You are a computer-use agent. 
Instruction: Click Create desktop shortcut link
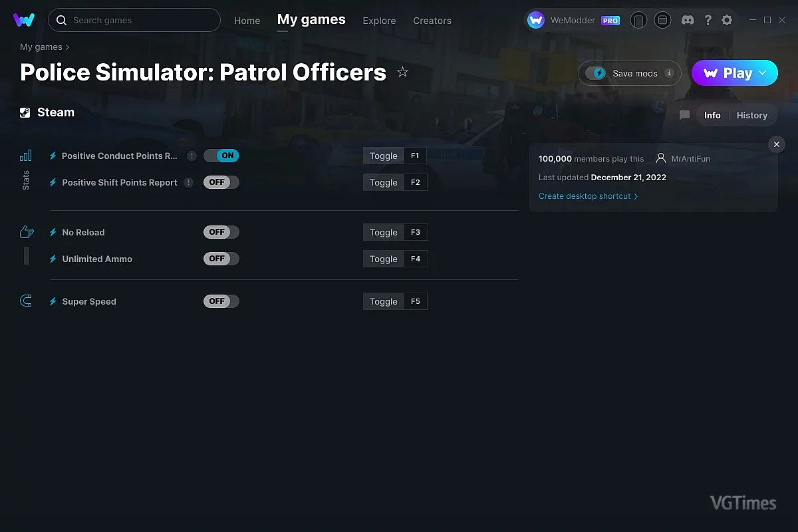[x=588, y=196]
